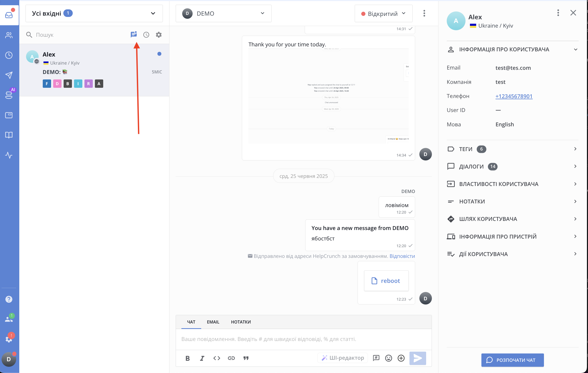The height and width of the screenshot is (373, 588).
Task: Open the inbox settings gear near search
Action: point(159,35)
